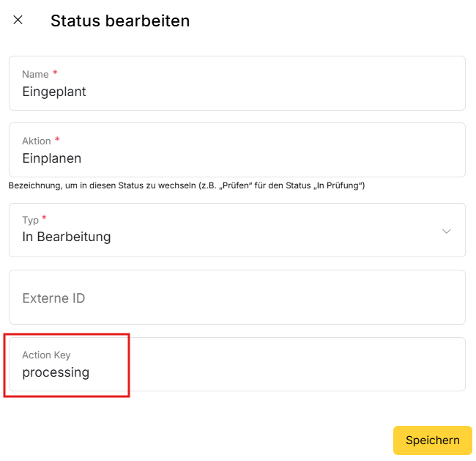Click the "Aktion" field label
The height and width of the screenshot is (461, 476).
[37, 141]
